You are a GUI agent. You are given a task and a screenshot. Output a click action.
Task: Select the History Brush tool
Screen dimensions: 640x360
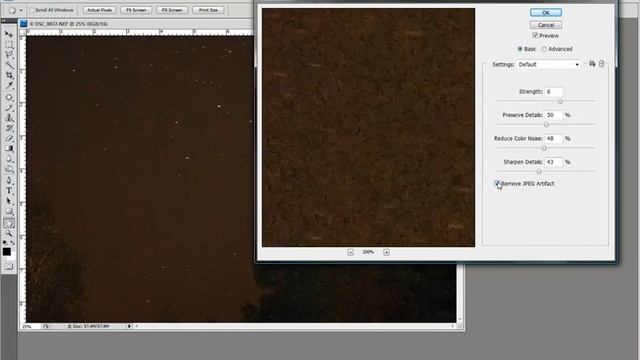coord(9,129)
